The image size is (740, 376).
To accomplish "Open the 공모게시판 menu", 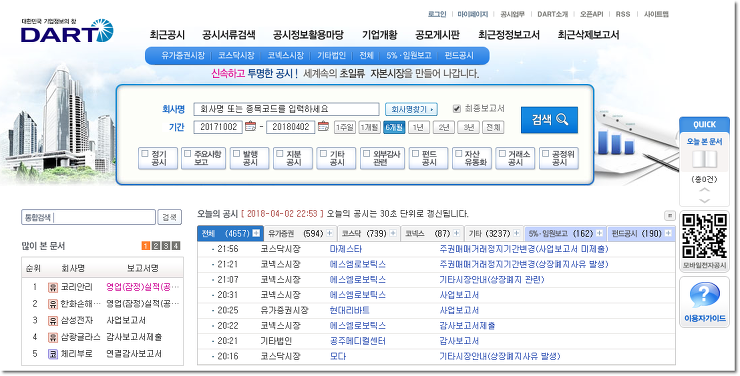I will coord(437,35).
